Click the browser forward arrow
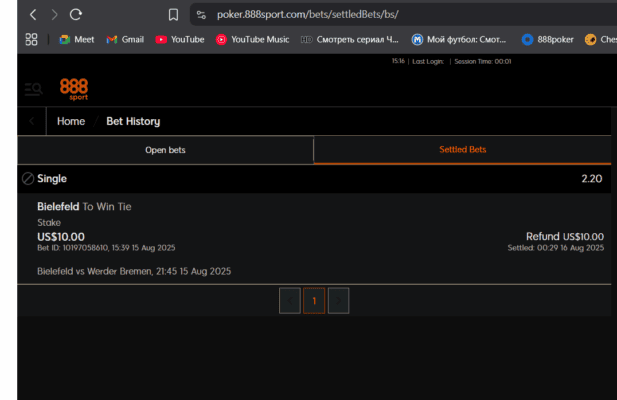This screenshot has width=617, height=400. pos(54,15)
